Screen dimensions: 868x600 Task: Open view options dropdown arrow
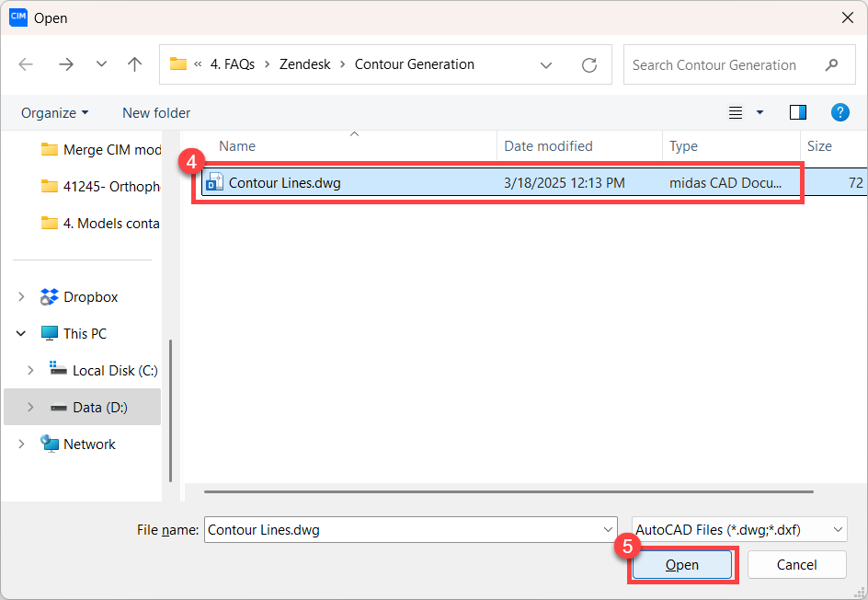[759, 113]
